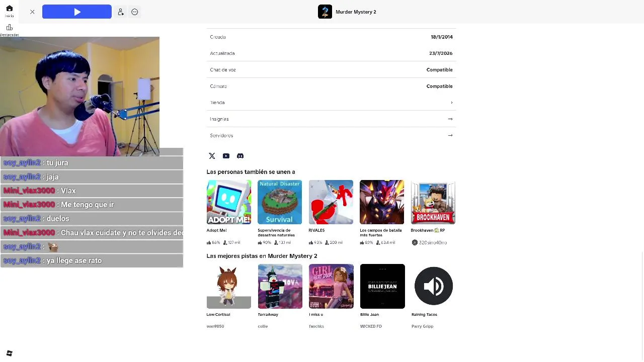Click the 'Brookhaven 🏡 RP' title link
644x362 pixels.
(x=428, y=230)
